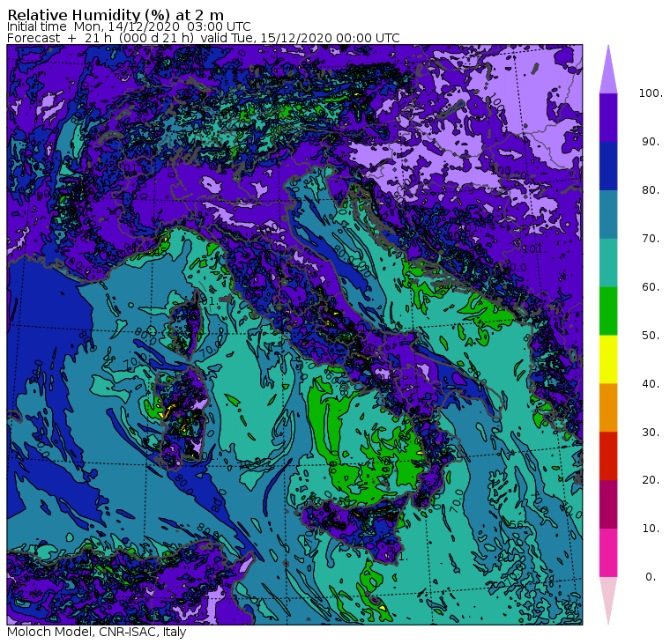This screenshot has width=670, height=644.
Task: Pick the pink 0–10 colorbar segment
Action: point(608,553)
